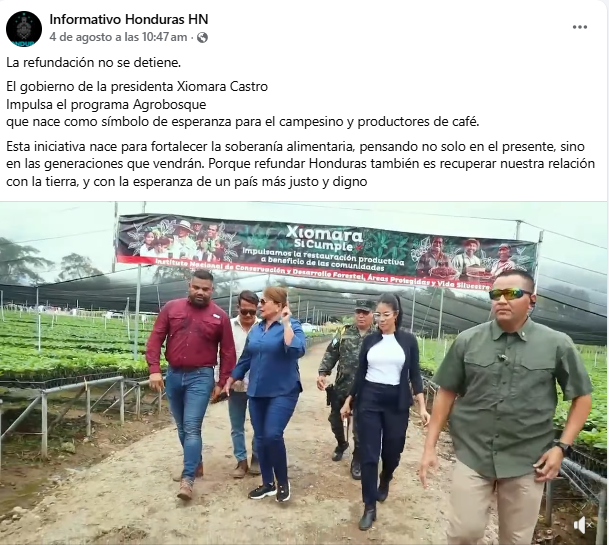
Task: Click the farmers photo on banner's right side
Action: pyautogui.click(x=471, y=258)
